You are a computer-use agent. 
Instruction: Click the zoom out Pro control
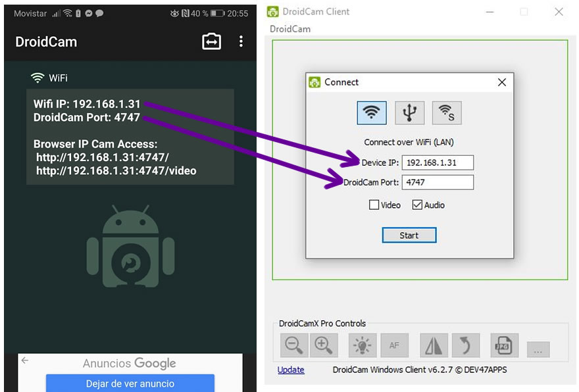tap(294, 345)
